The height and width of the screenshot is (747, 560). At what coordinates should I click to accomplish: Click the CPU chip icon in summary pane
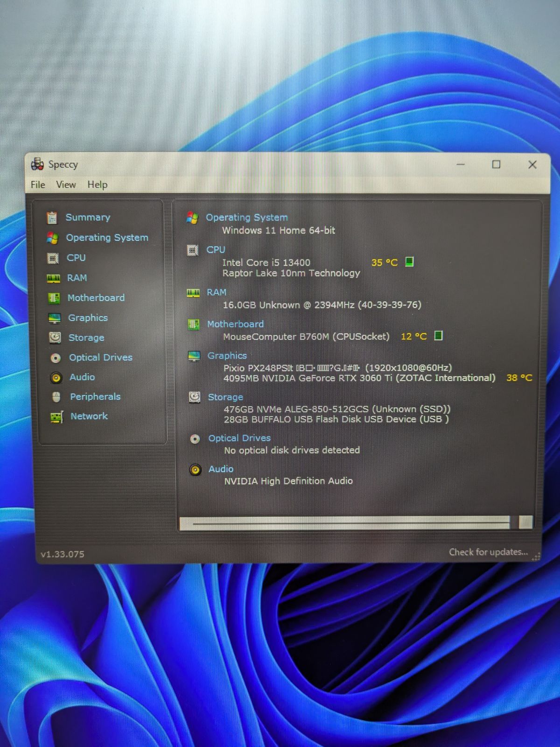point(193,250)
